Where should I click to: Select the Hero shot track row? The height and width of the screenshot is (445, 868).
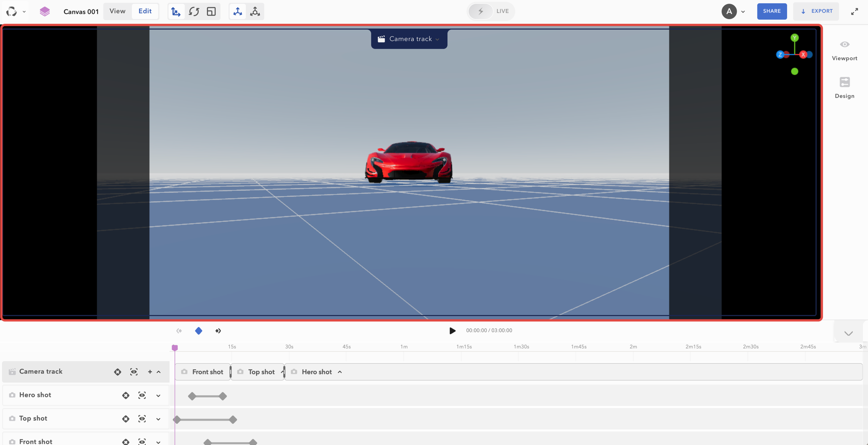[86, 395]
